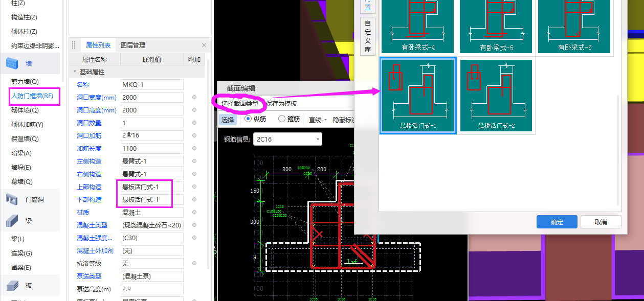The height and width of the screenshot is (301, 644).
Task: Toggle 附加 circle for 抗渗等级 row
Action: [x=194, y=263]
